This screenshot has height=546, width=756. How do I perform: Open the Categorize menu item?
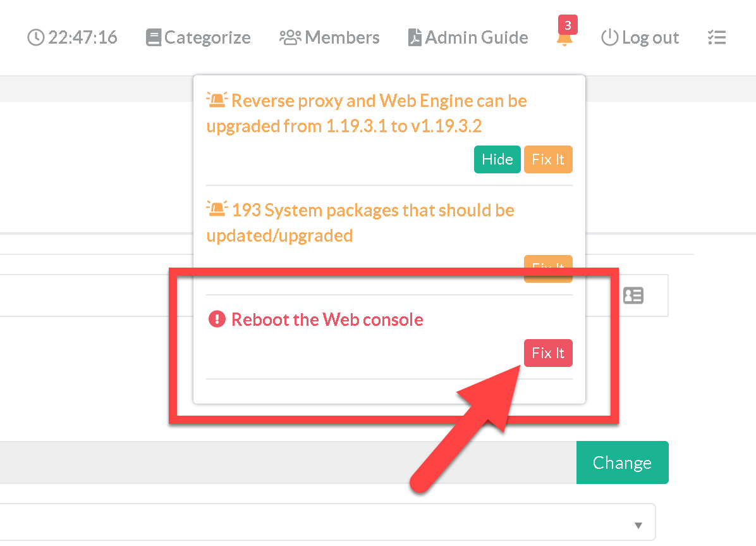tap(207, 38)
